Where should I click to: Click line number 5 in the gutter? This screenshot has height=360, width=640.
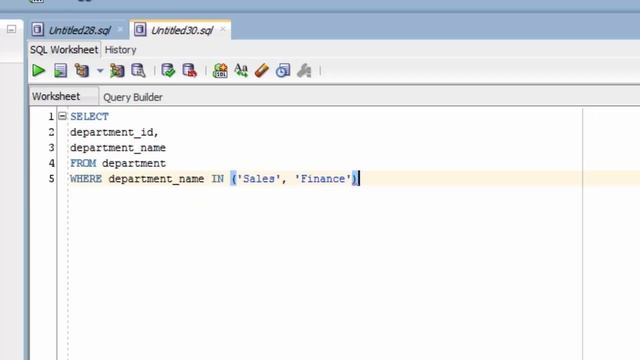coord(51,179)
